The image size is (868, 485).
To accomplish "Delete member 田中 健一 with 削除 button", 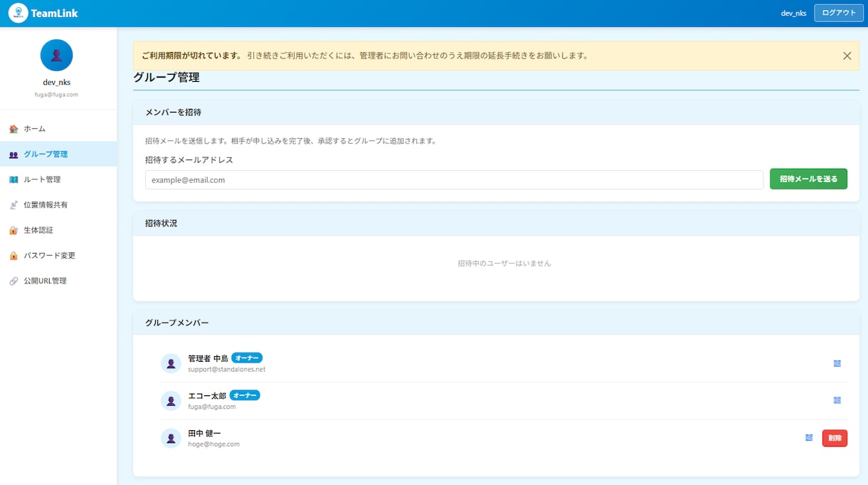I will click(835, 438).
